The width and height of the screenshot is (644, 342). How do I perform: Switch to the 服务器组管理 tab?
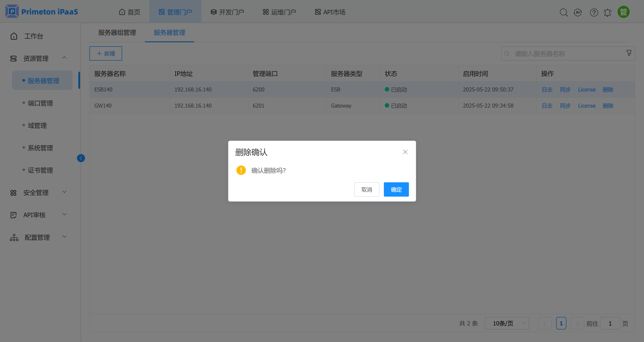pyautogui.click(x=117, y=32)
